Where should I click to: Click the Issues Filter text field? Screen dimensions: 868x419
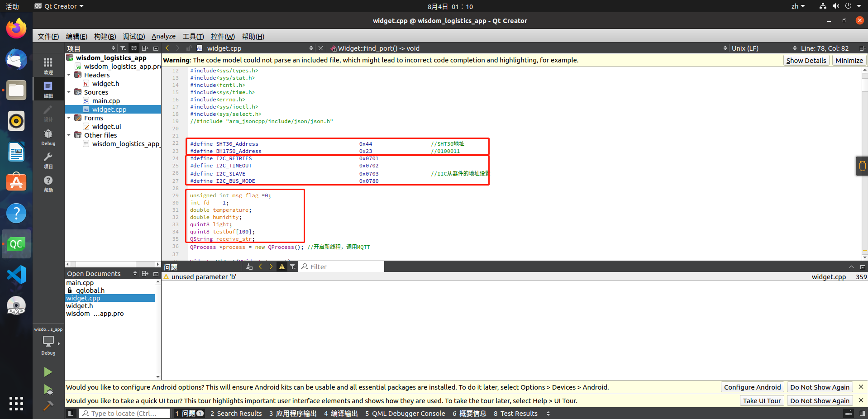point(342,267)
